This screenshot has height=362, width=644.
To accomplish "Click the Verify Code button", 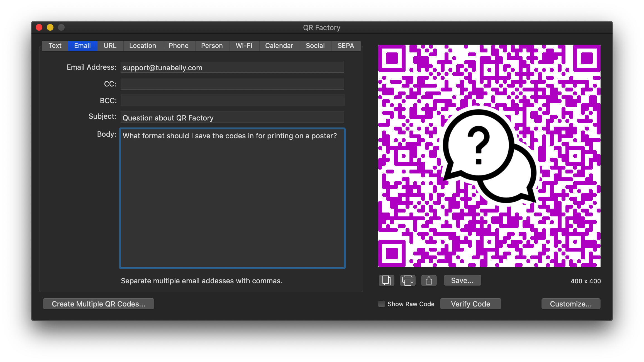I will tap(470, 304).
